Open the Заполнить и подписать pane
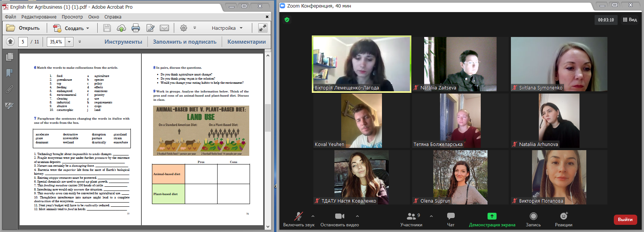Viewport: 644px width, 232px height. (x=184, y=42)
